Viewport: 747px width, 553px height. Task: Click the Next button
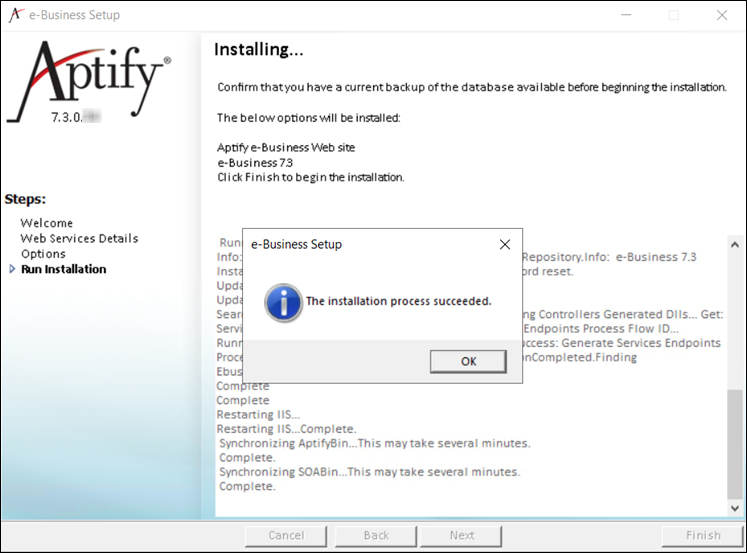point(461,535)
